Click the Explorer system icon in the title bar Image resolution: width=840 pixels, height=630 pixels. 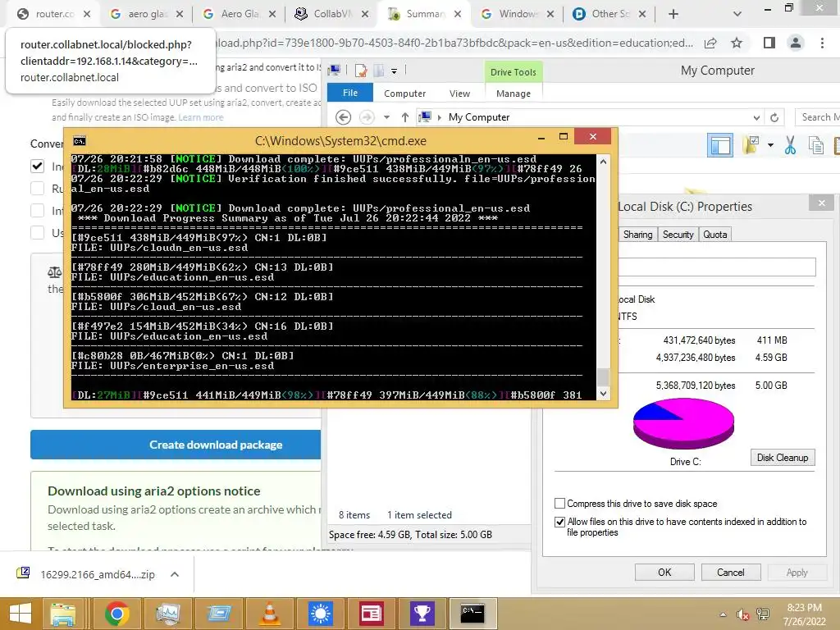335,71
